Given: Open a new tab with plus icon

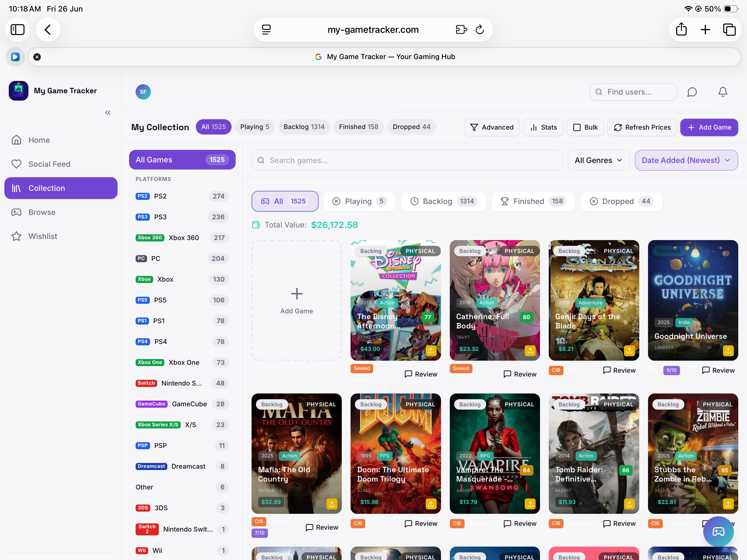Looking at the screenshot, I should 705,30.
